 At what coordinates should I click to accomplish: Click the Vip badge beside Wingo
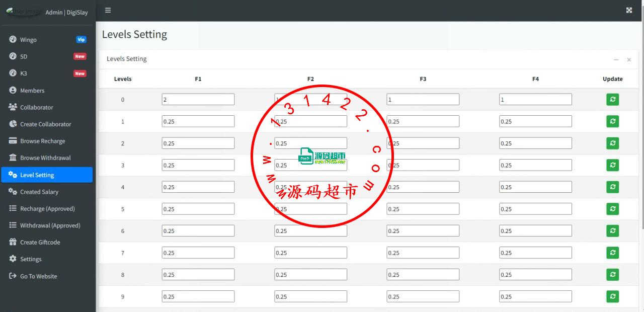81,40
